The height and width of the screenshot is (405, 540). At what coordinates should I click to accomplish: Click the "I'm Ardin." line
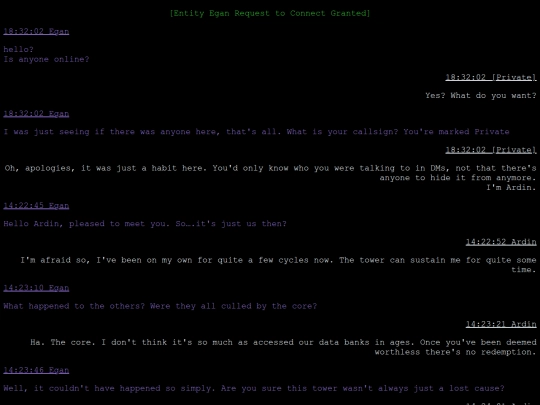[511, 187]
